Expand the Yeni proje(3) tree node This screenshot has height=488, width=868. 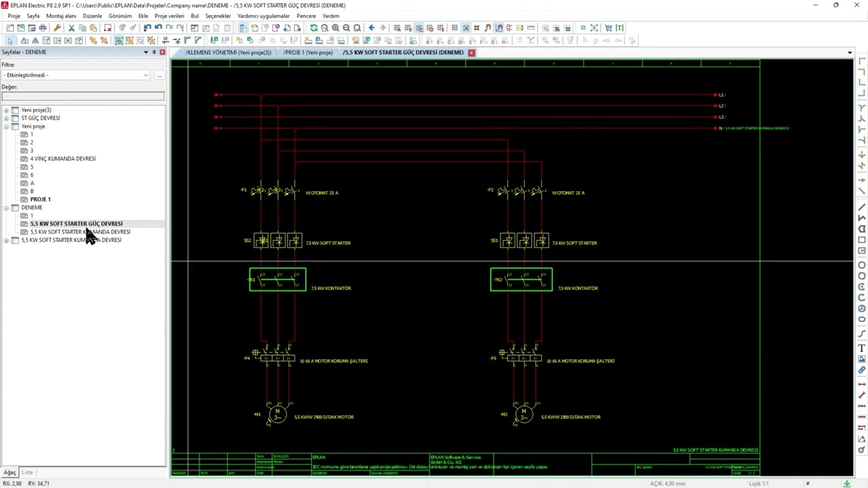pos(6,110)
